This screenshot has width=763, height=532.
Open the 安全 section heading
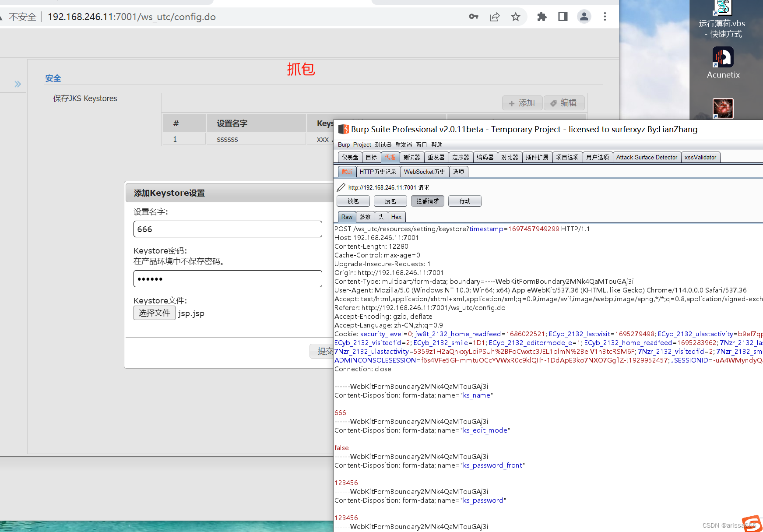[x=53, y=78]
